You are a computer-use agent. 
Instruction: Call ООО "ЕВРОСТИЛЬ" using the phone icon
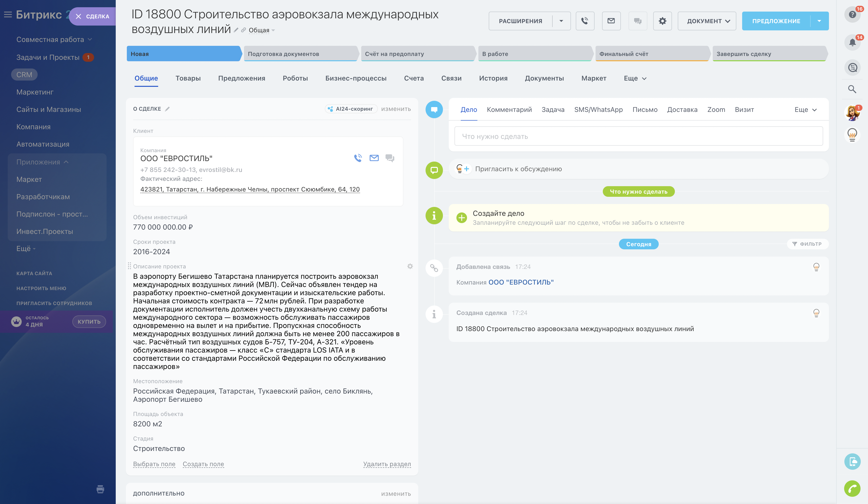(358, 158)
